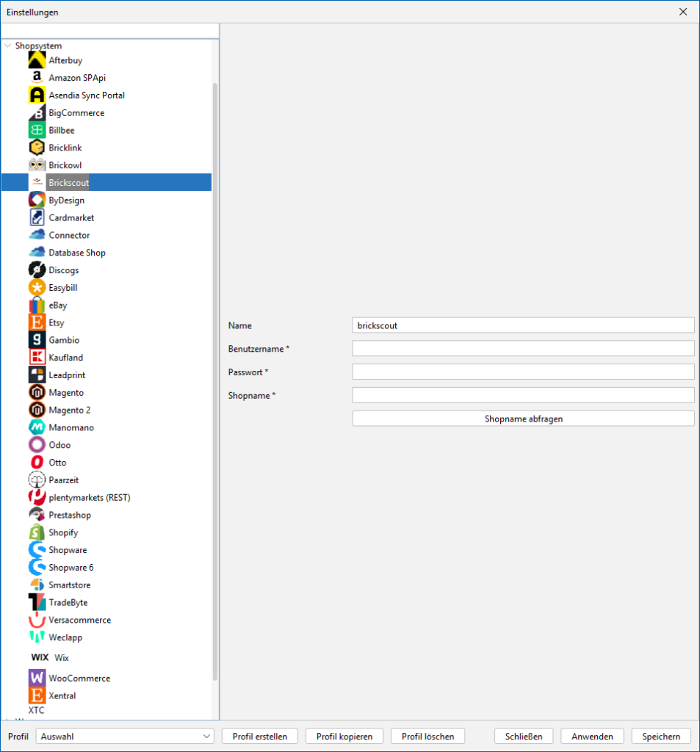700x752 pixels.
Task: Focus the Passwort input field
Action: click(x=523, y=372)
